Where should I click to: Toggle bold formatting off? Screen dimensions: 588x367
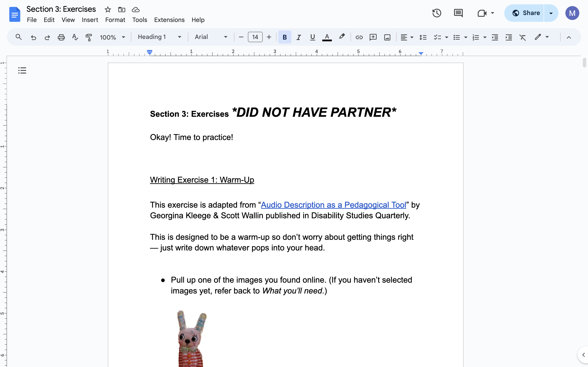284,37
